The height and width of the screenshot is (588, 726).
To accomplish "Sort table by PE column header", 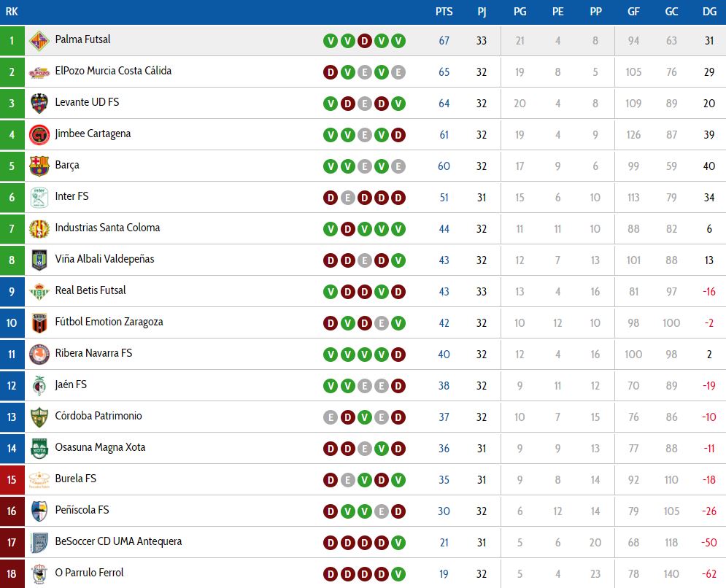I will 558,12.
